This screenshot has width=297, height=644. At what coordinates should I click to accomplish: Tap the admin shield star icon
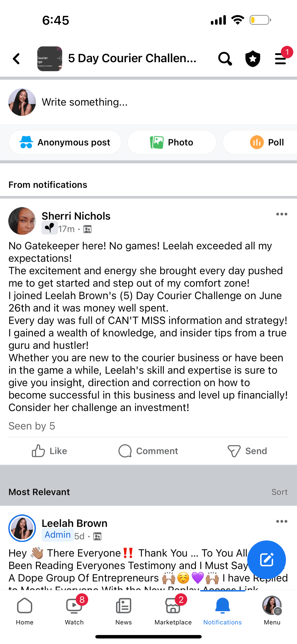(253, 59)
